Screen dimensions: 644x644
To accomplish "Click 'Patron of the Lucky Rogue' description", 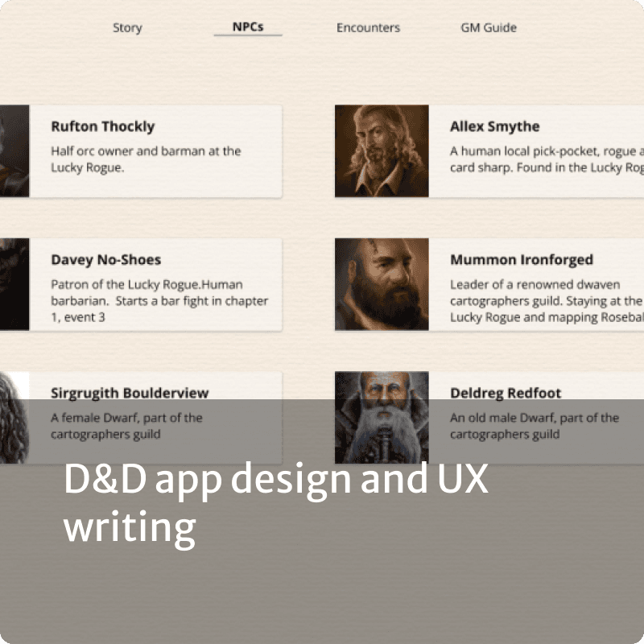I will tap(159, 300).
